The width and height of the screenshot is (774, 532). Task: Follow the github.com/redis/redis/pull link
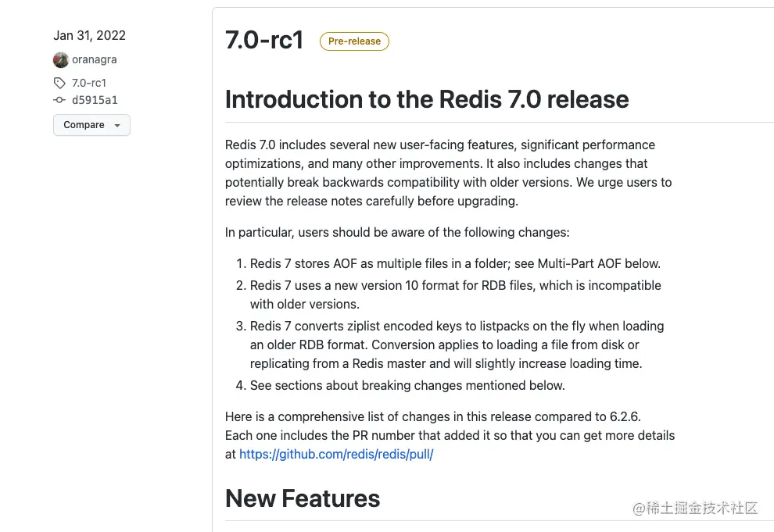336,454
